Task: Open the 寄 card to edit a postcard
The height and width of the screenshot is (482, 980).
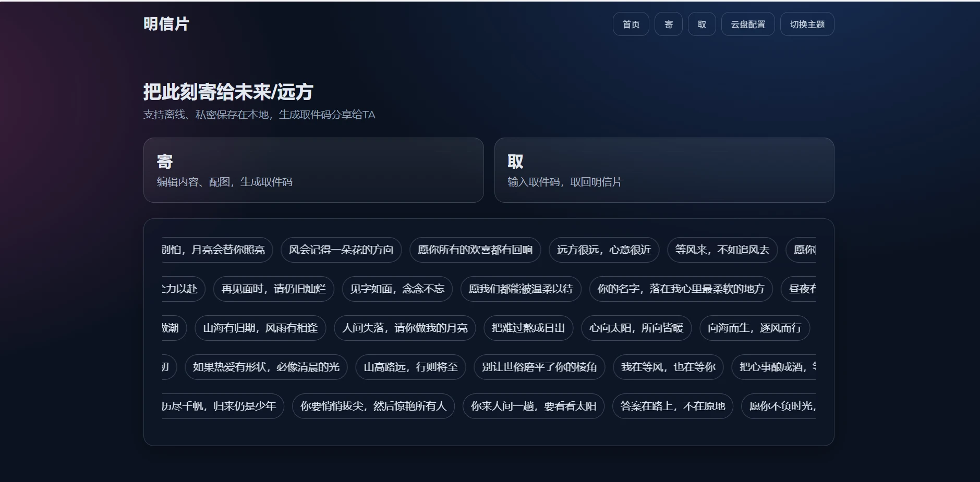Action: coord(313,170)
